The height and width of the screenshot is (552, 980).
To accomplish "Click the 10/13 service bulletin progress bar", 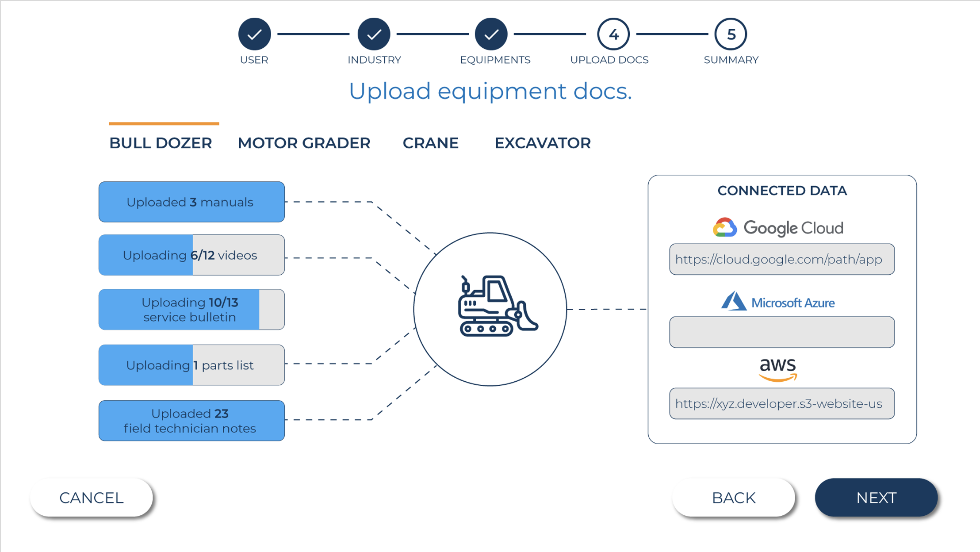I will coord(191,310).
